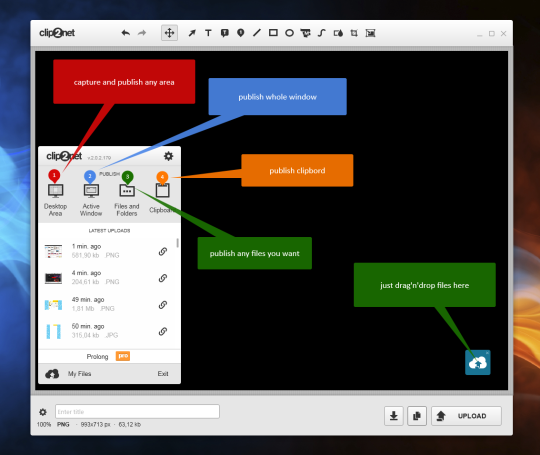Copy link for 4 min. ago upload
Viewport: 540px width, 455px height.
click(163, 278)
